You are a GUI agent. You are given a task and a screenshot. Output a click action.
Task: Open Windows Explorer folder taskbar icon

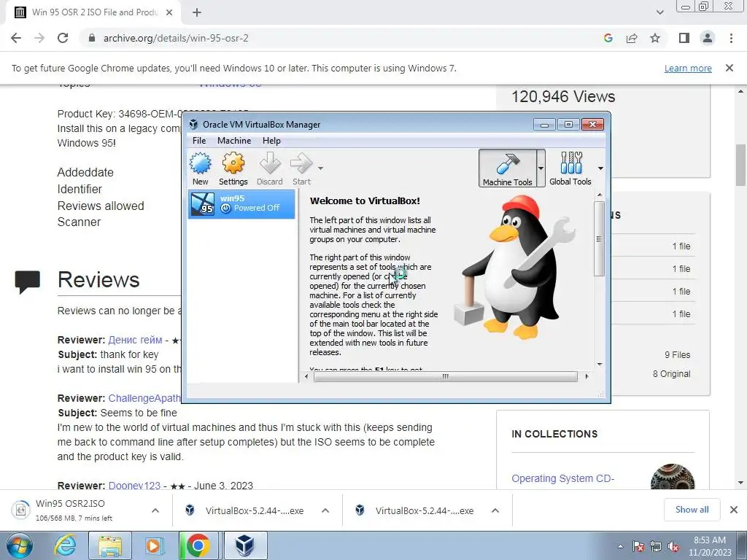pyautogui.click(x=110, y=545)
